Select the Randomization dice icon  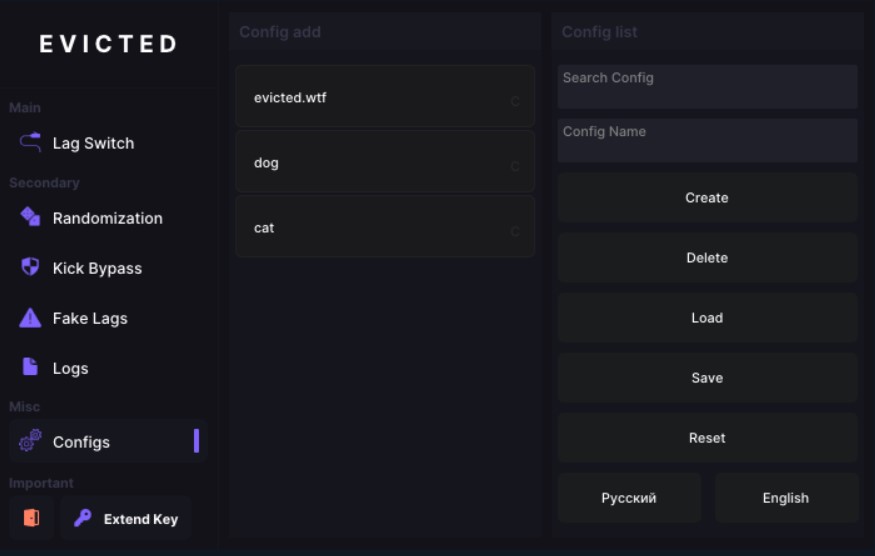[30, 217]
